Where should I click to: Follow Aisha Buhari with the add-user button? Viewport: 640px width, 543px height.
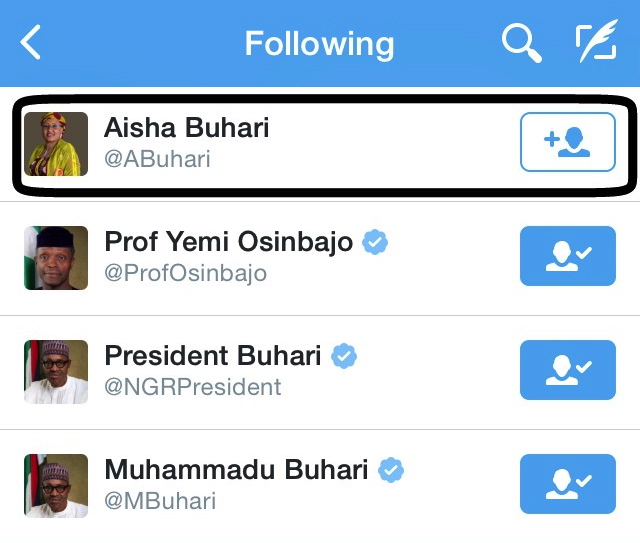point(567,142)
